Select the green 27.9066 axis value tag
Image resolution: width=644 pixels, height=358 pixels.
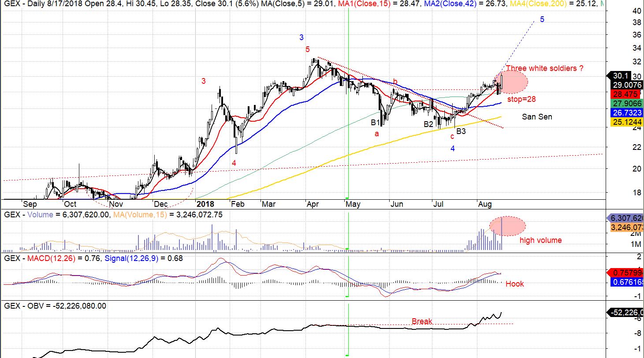[625, 103]
